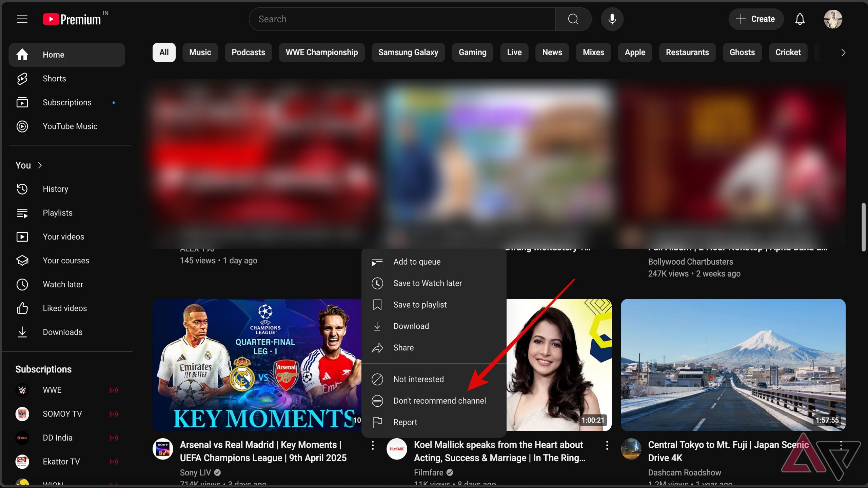Open watch History
Viewport: 868px width, 488px height.
(67, 189)
